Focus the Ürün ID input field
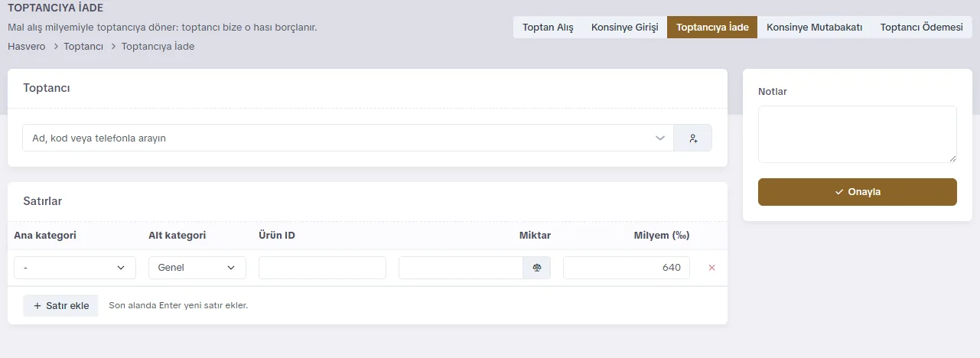The height and width of the screenshot is (358, 980). (322, 268)
